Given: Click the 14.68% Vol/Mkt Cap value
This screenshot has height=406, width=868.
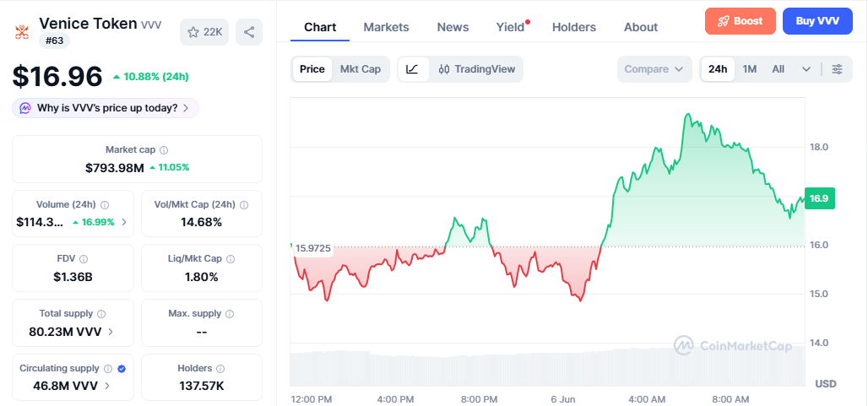Looking at the screenshot, I should click(x=202, y=222).
